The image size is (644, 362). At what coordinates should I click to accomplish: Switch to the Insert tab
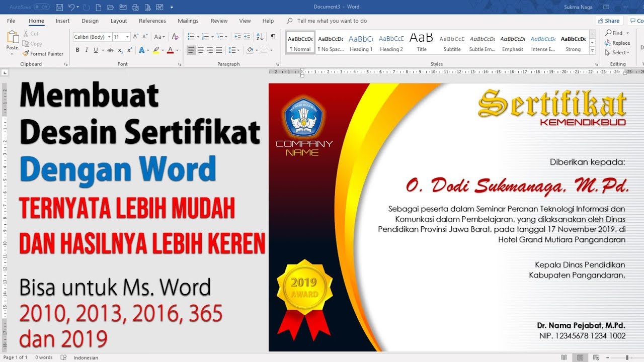(63, 21)
